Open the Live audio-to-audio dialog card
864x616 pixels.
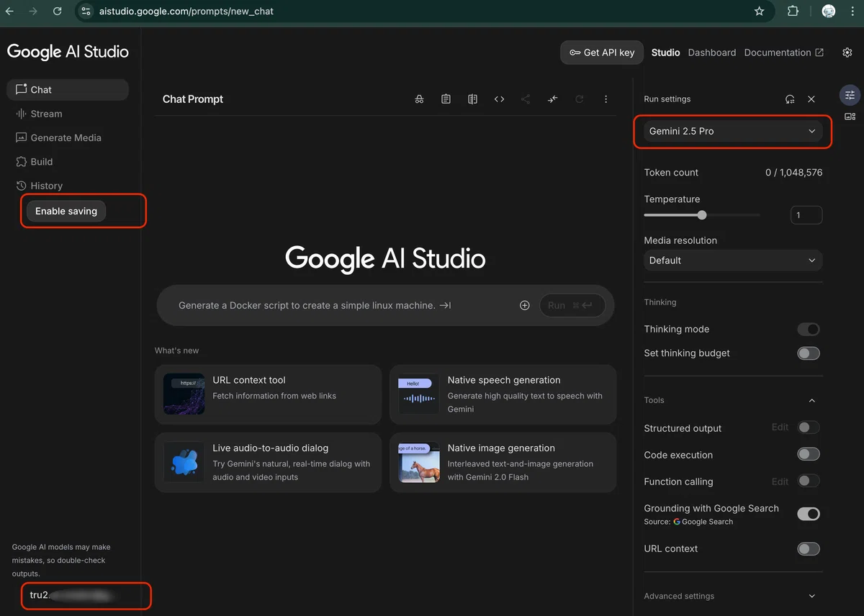click(x=268, y=462)
